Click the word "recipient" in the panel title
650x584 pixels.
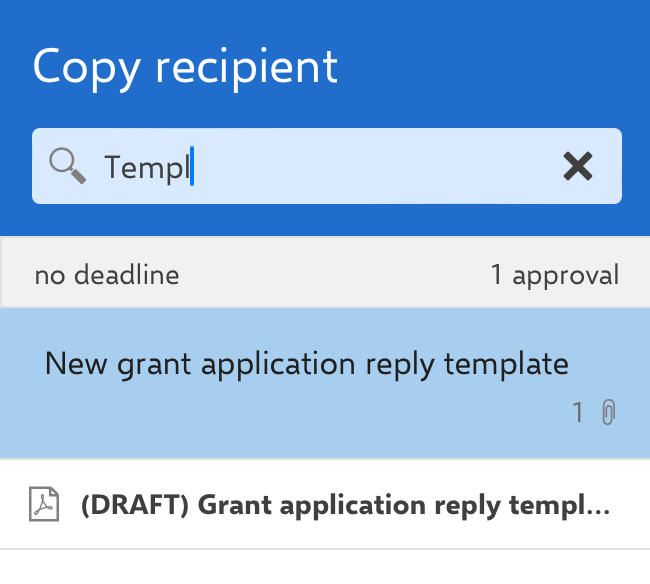[x=247, y=67]
